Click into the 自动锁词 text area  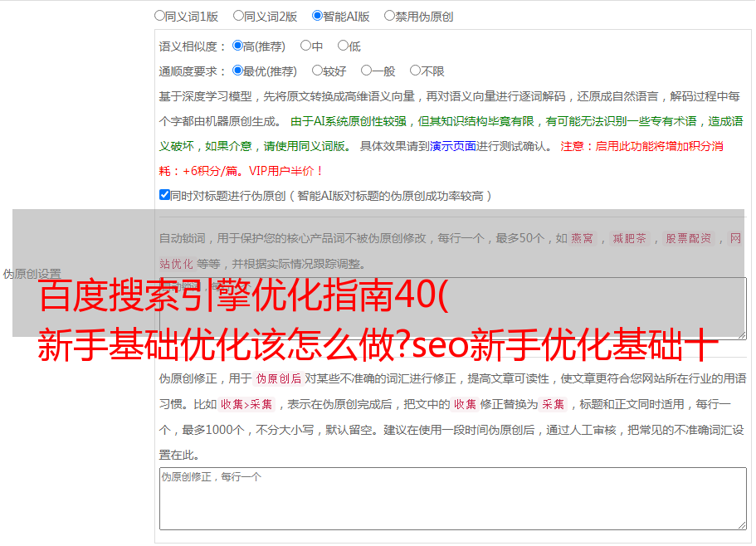coord(453,309)
